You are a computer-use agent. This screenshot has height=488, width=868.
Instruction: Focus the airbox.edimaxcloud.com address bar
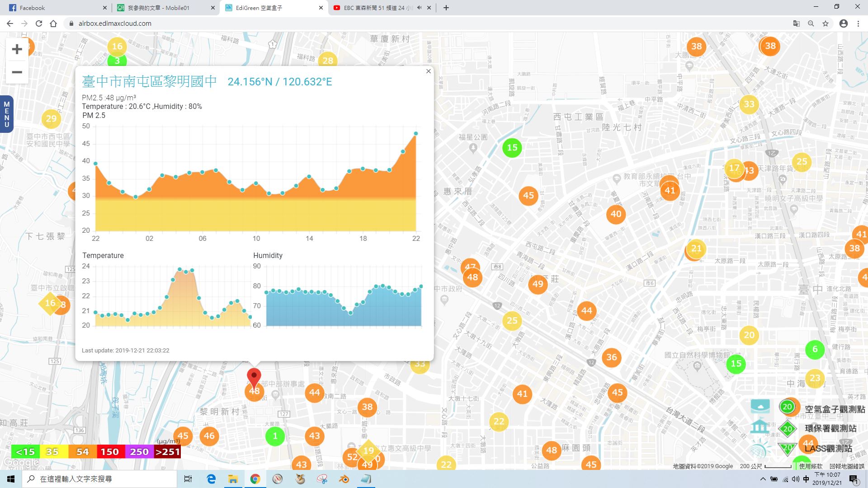[x=425, y=23]
